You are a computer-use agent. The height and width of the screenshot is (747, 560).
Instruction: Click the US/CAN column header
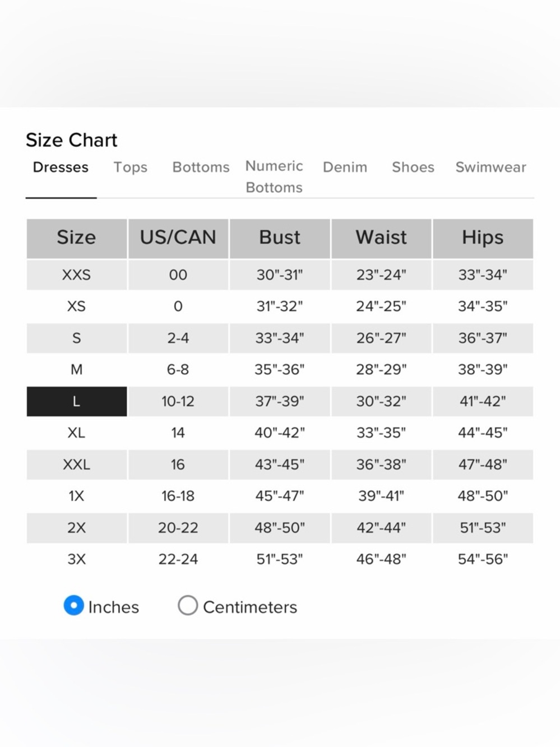(x=178, y=238)
